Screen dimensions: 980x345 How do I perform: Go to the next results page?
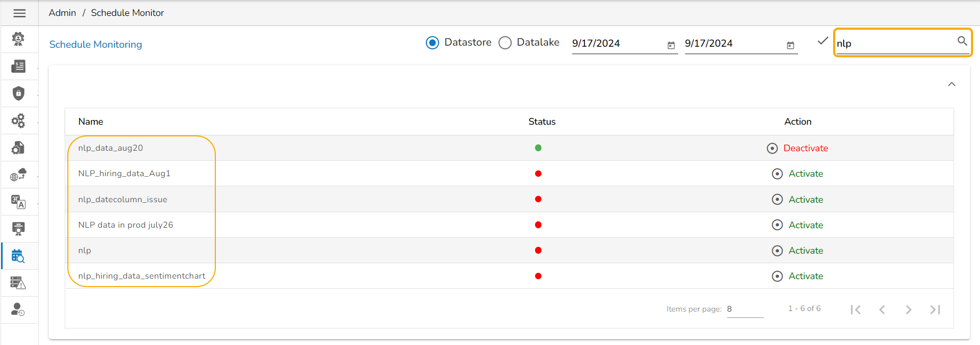908,309
